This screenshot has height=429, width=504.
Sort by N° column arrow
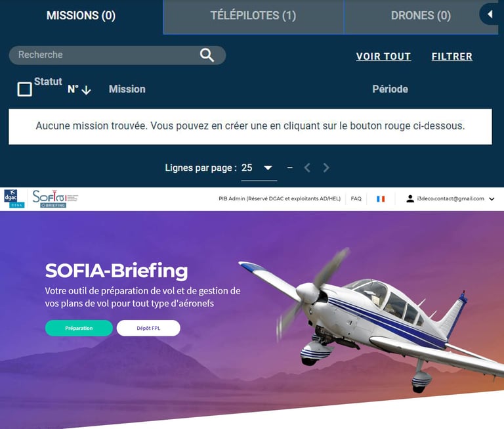coord(86,90)
